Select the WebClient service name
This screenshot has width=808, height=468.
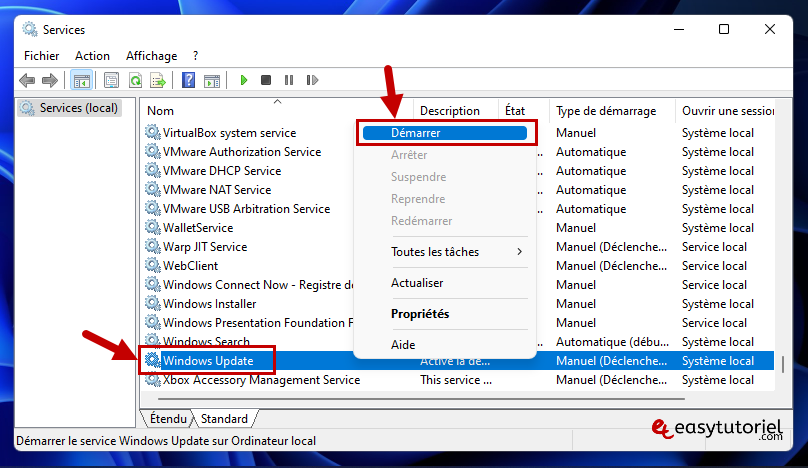(x=190, y=266)
